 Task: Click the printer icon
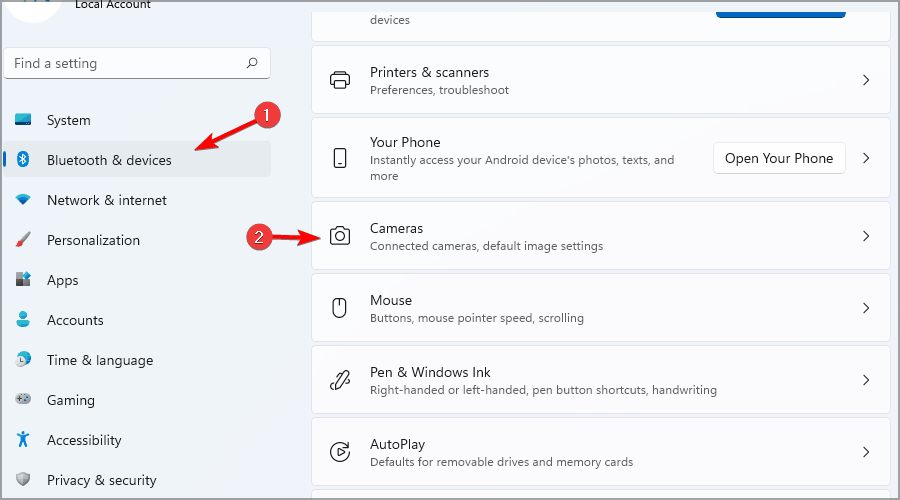(x=340, y=80)
